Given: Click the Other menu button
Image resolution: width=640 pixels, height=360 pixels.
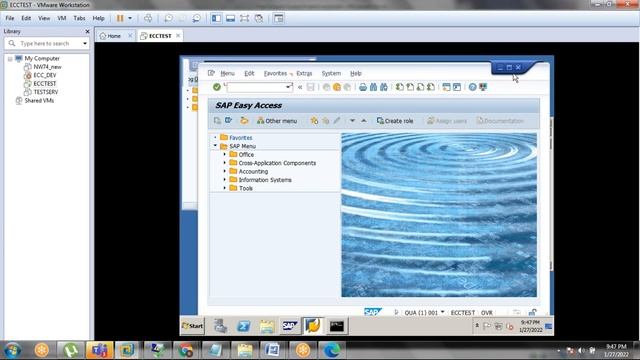Looking at the screenshot, I should 277,121.
